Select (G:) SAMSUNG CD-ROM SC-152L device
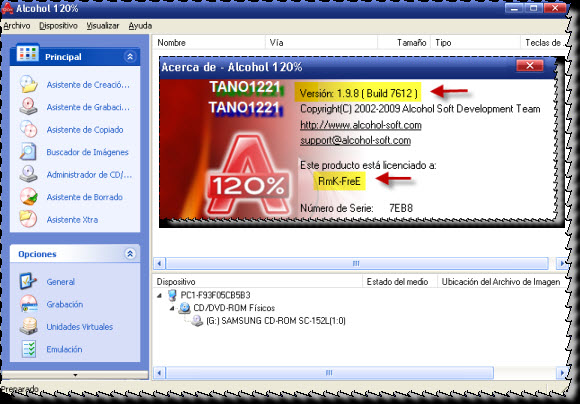This screenshot has height=404, width=580. [276, 321]
